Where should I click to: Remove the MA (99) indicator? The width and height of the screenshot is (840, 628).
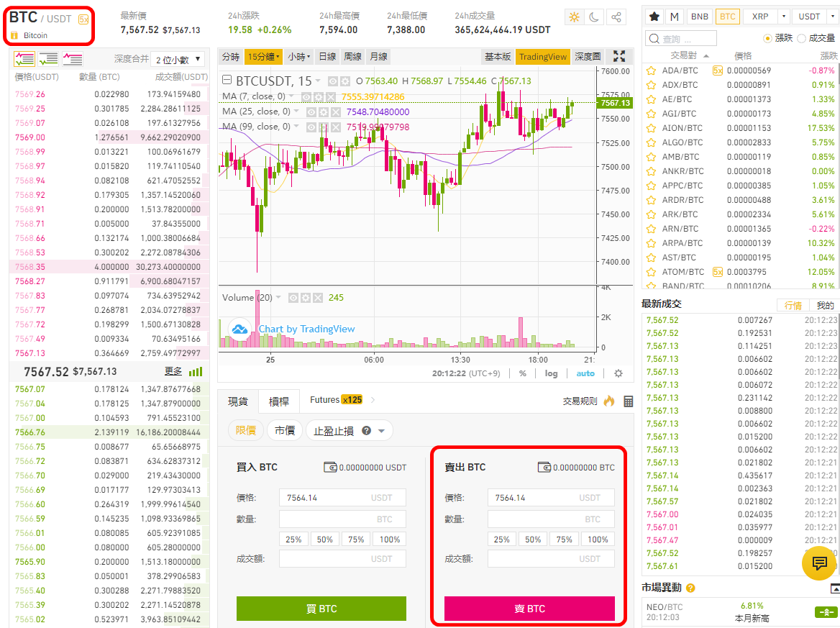click(335, 127)
